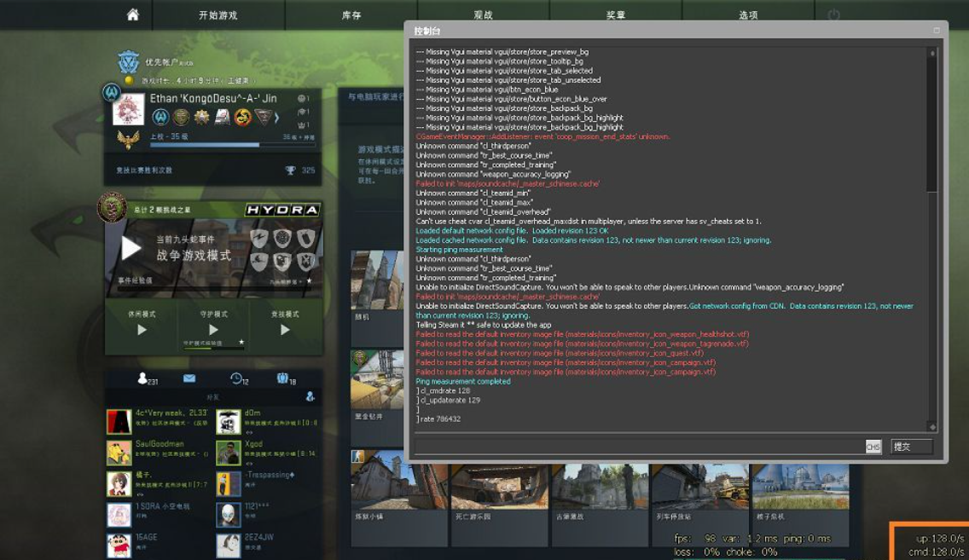Select friend 1121***
Viewport: 969px width, 560px height.
(x=268, y=515)
